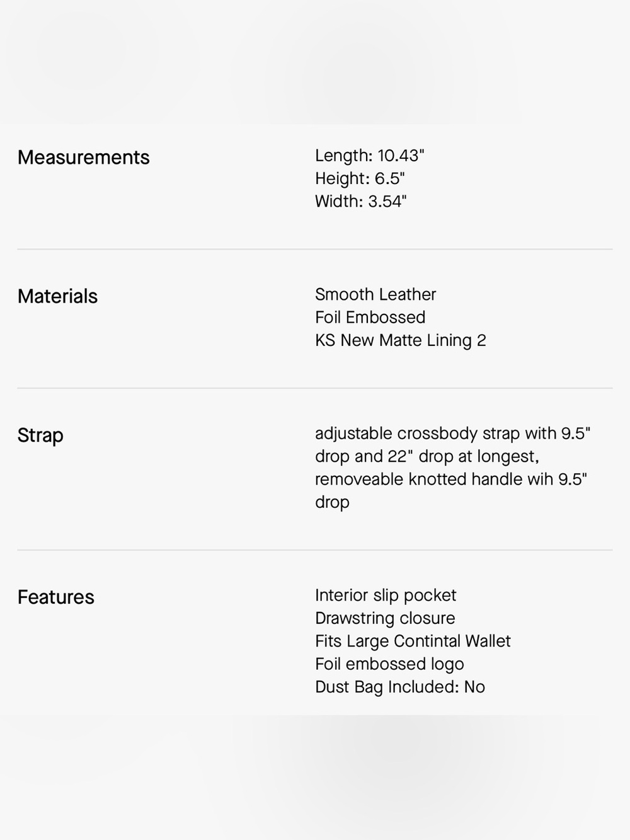Click the adjustable crossbody strap description
This screenshot has width=630, height=840.
452,445
